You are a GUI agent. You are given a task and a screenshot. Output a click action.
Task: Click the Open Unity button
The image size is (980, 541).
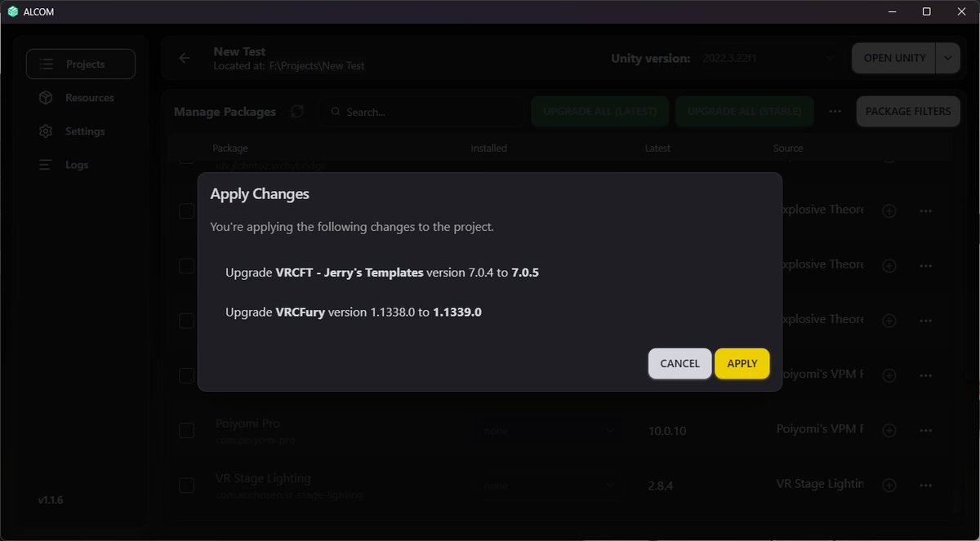click(x=894, y=58)
